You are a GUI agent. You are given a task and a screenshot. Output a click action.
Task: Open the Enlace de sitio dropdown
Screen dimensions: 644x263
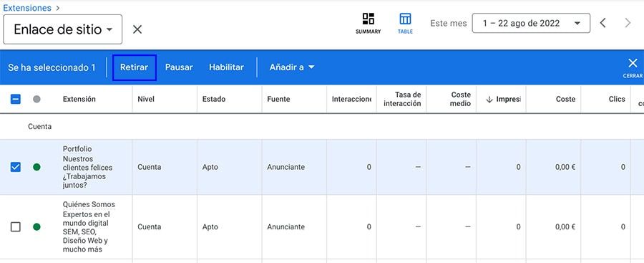click(62, 29)
